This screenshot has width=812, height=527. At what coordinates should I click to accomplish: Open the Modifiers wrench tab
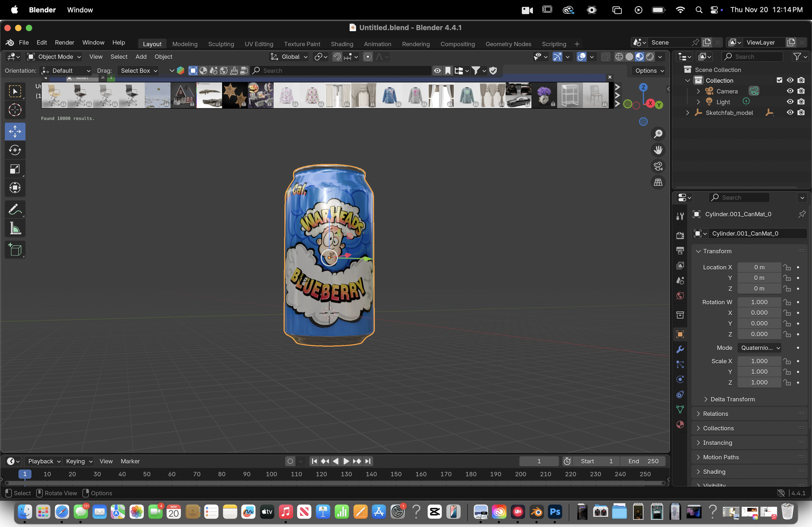(680, 349)
